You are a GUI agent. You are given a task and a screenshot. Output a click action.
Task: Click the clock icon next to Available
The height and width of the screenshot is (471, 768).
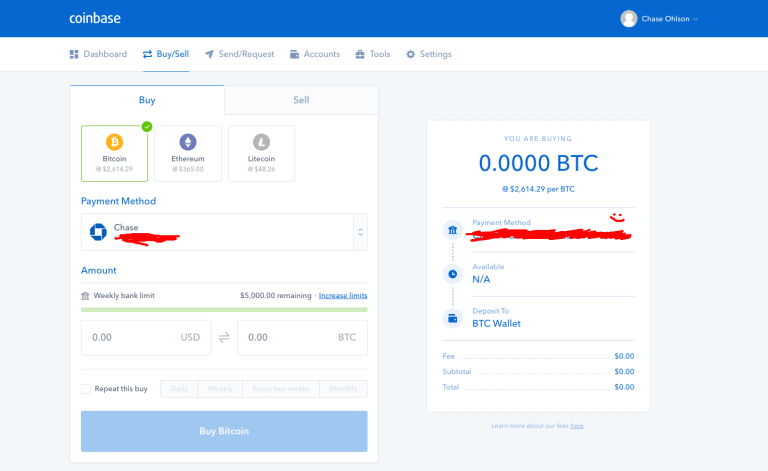[453, 274]
